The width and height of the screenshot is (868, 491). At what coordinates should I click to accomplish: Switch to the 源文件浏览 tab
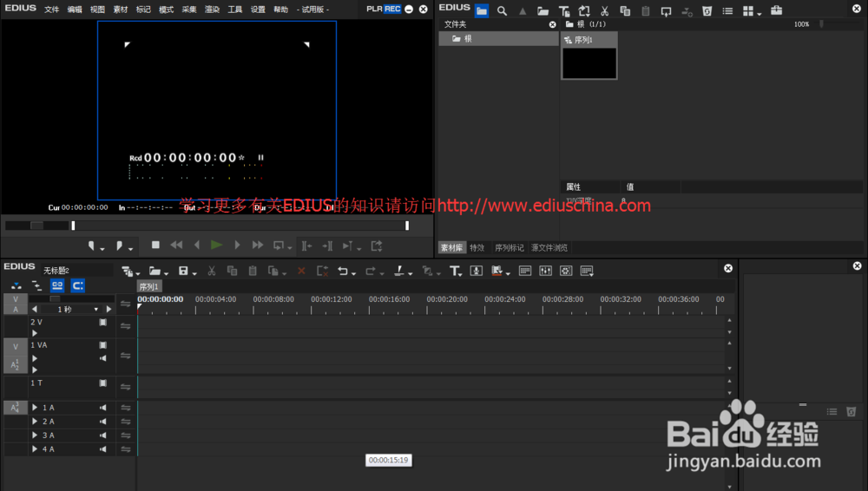549,247
